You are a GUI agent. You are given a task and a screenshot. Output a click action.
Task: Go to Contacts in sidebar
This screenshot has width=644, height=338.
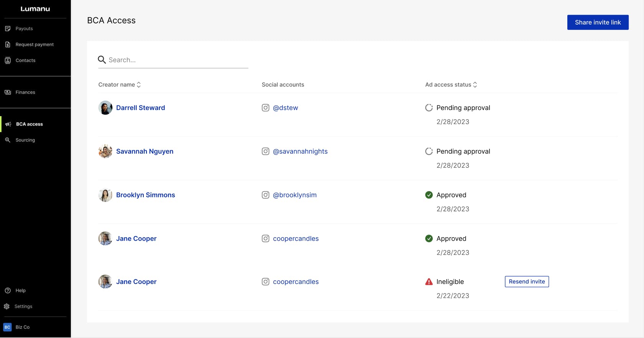click(25, 61)
